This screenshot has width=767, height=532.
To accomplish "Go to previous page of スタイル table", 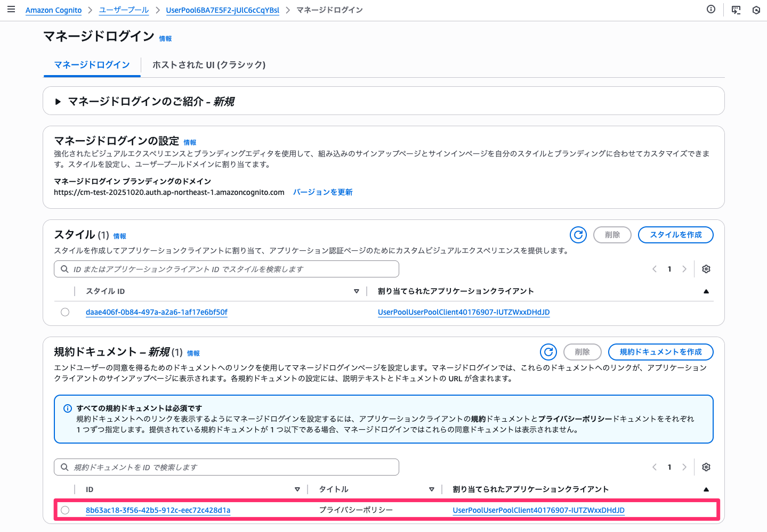I will pos(655,269).
